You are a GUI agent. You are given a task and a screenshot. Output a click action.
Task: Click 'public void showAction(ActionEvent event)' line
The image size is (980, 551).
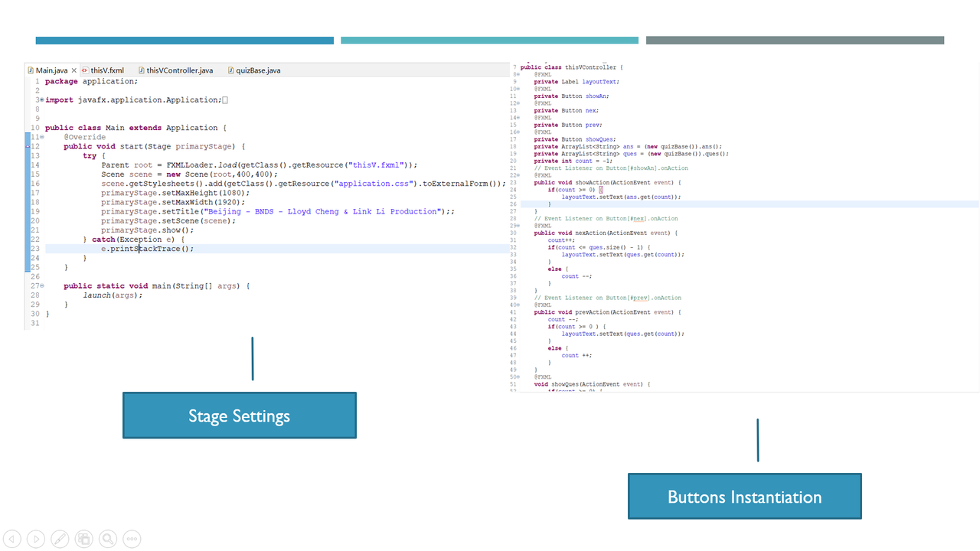(607, 183)
